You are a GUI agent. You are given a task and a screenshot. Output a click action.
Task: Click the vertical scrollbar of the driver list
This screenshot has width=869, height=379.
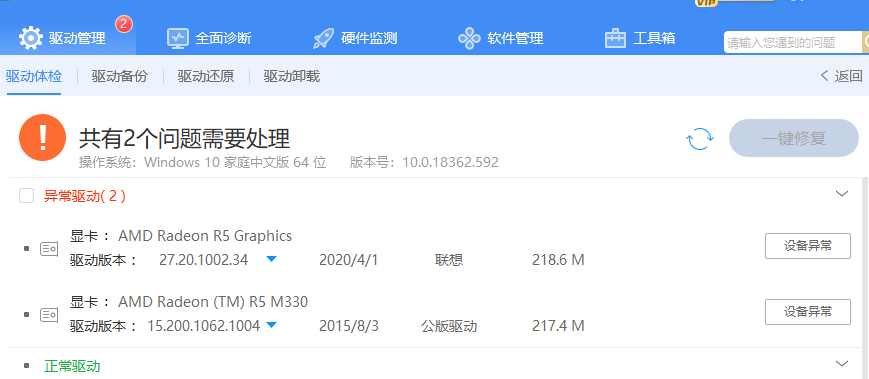pyautogui.click(x=865, y=277)
